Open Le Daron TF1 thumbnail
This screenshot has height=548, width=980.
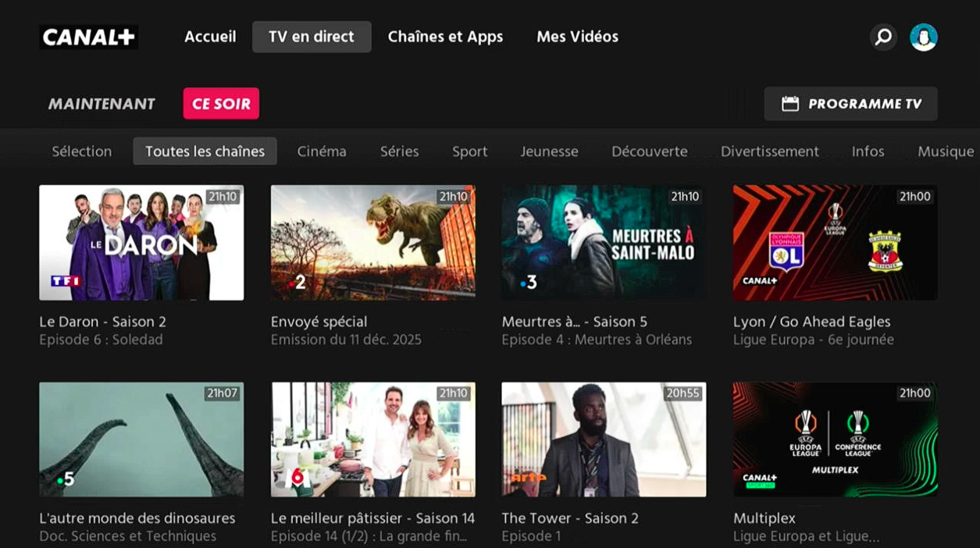141,243
